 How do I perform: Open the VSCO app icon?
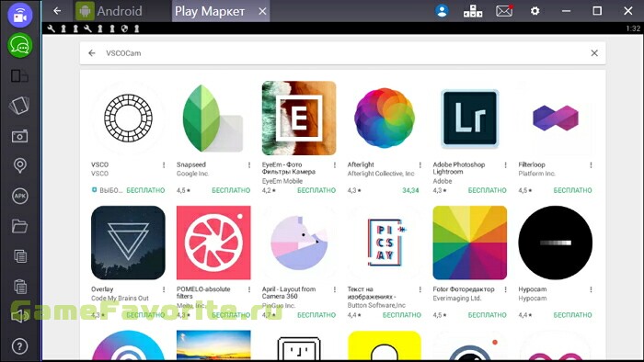(128, 119)
